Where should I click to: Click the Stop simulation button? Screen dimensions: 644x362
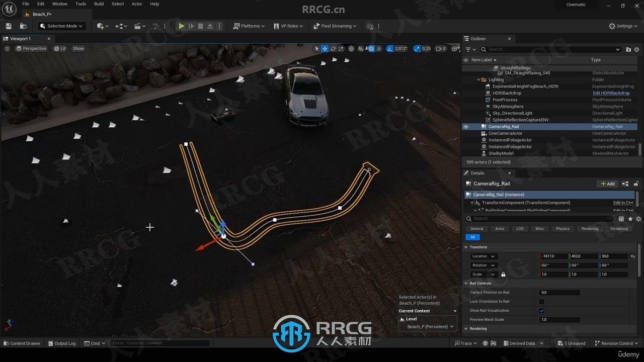200,26
